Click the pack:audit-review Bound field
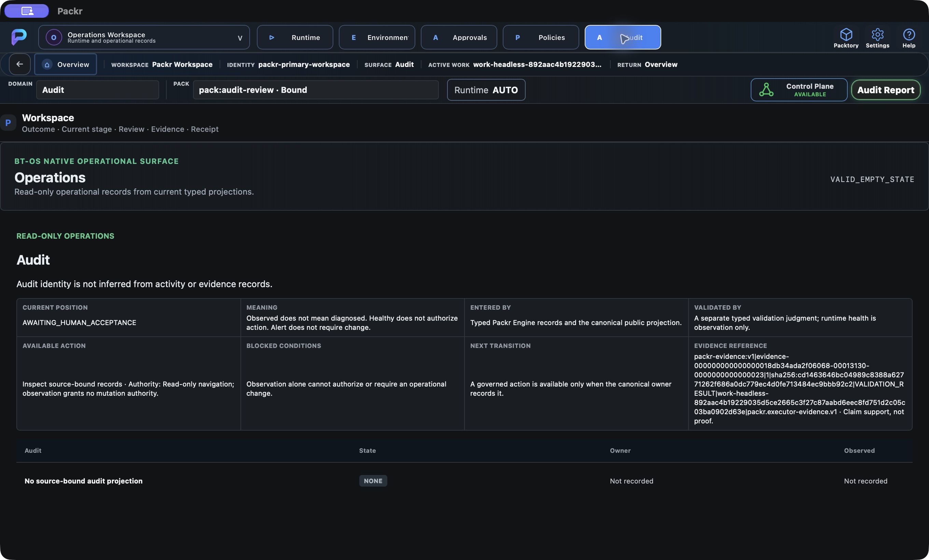This screenshot has width=929, height=560. pos(316,90)
